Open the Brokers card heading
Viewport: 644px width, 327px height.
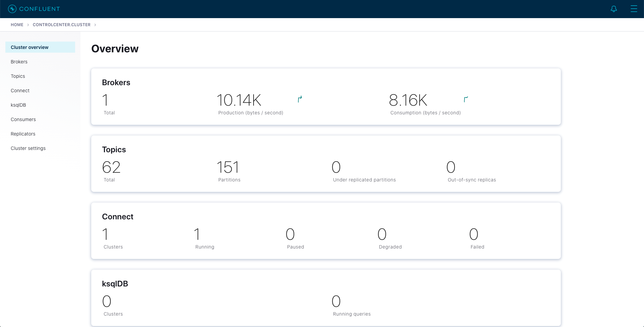coord(116,83)
